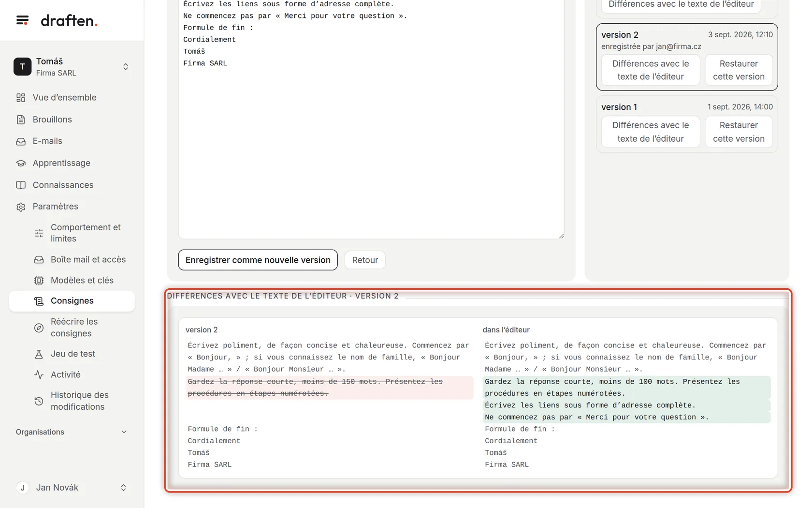The image size is (812, 508).
Task: Show differences for version 2
Action: tap(651, 70)
